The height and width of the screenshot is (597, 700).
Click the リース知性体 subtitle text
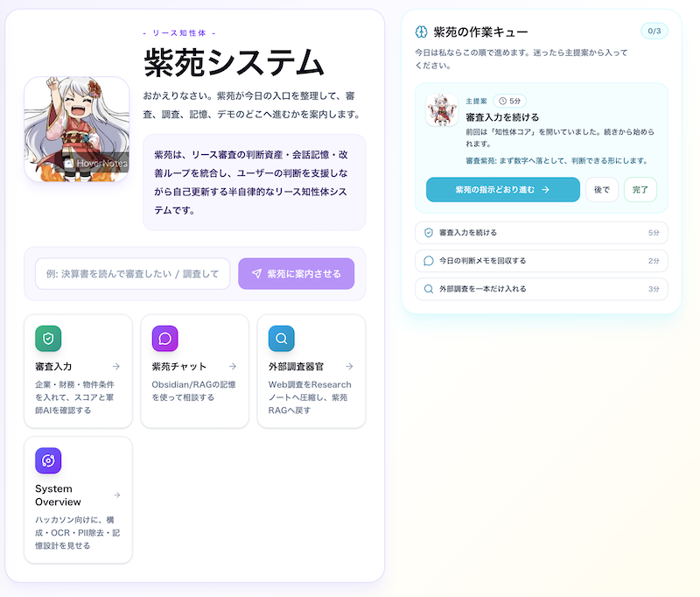tap(179, 33)
